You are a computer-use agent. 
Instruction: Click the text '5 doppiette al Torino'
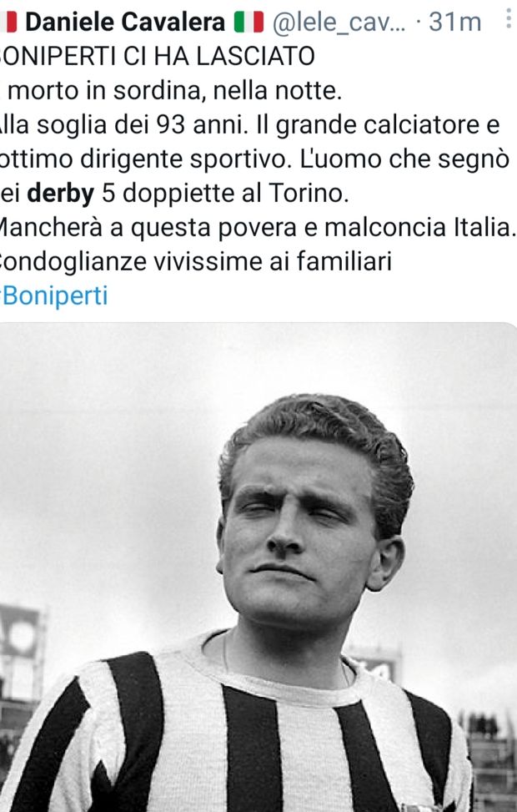pos(225,193)
